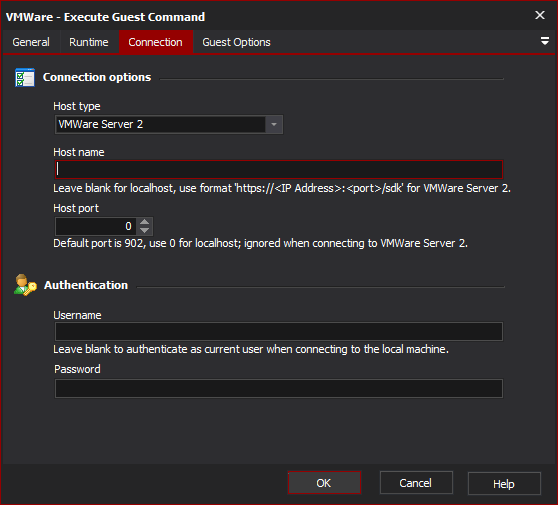Close the Execute Guest Command dialog
The height and width of the screenshot is (505, 558).
coord(540,15)
